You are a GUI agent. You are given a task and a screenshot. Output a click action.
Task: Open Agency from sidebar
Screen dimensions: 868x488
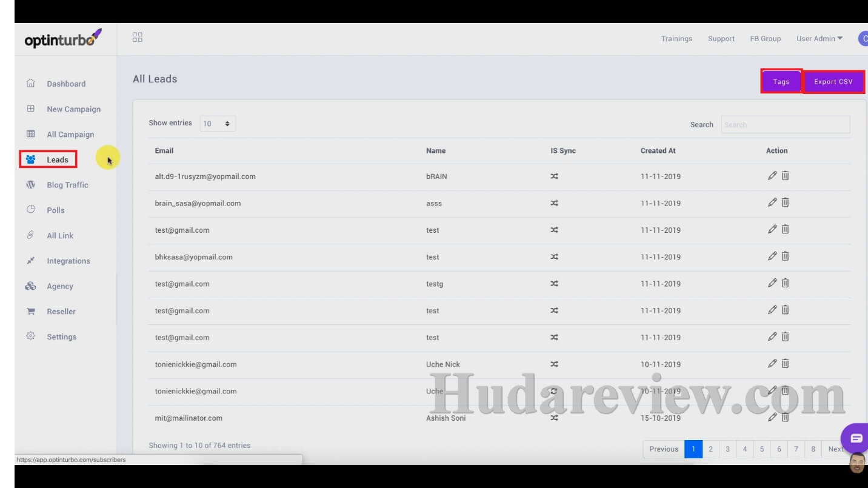pyautogui.click(x=60, y=286)
